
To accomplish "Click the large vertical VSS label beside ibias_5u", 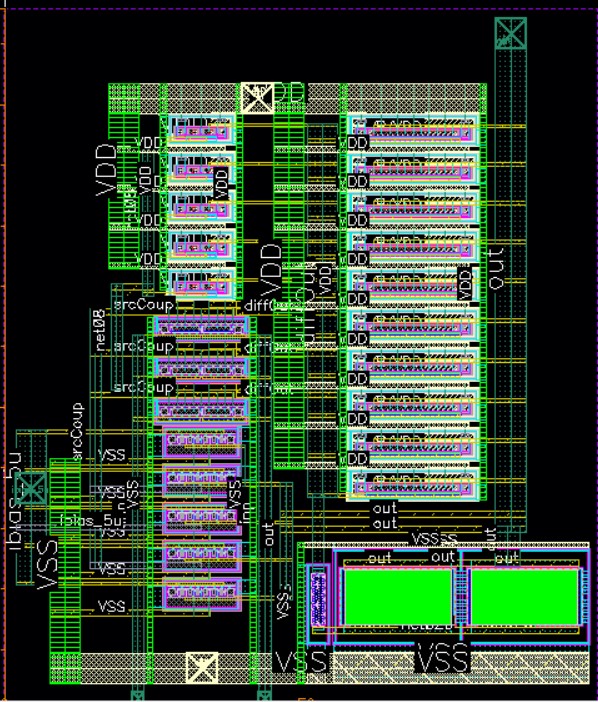I will (x=47, y=564).
